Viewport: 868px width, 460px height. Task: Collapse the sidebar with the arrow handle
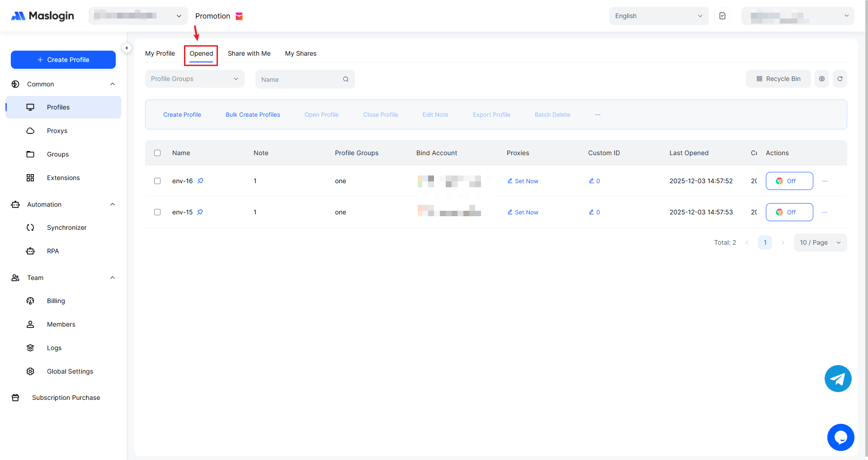pyautogui.click(x=127, y=48)
